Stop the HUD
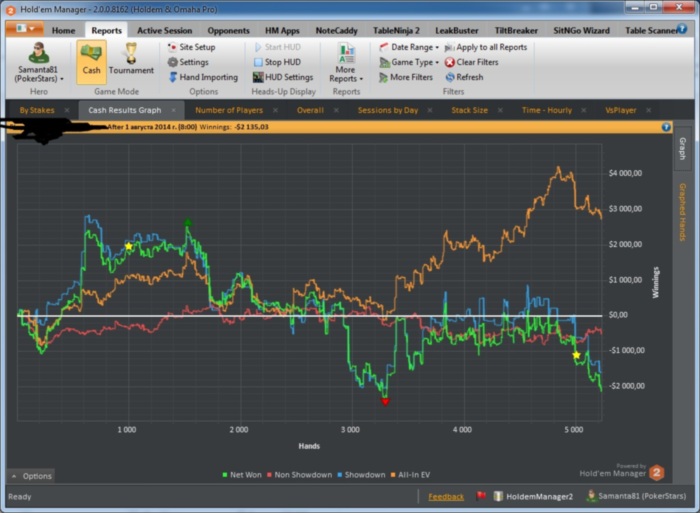 (x=277, y=62)
